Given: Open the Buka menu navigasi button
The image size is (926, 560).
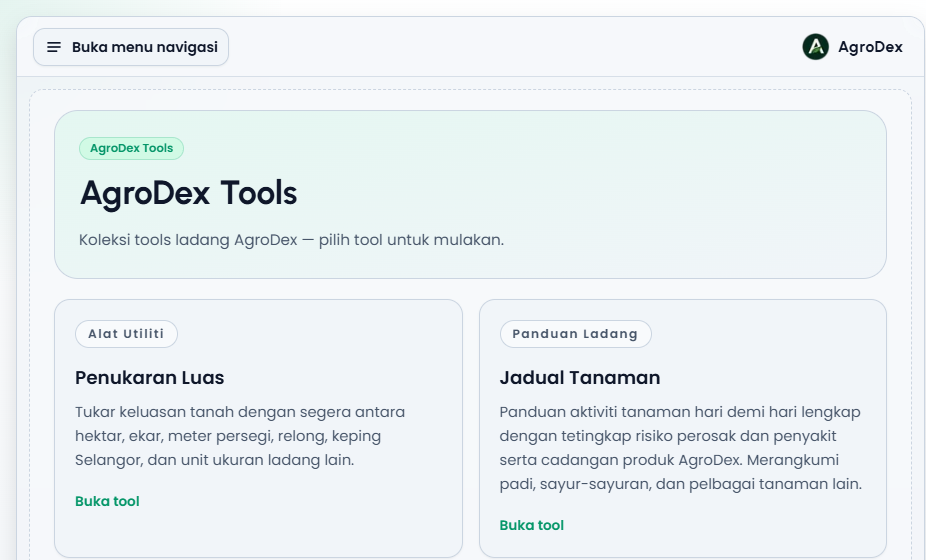Looking at the screenshot, I should [131, 47].
